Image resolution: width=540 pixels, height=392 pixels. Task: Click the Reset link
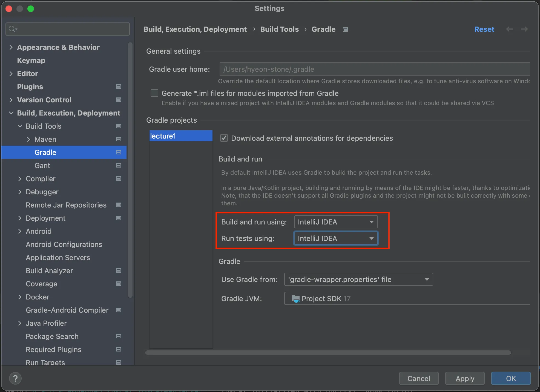pos(484,29)
